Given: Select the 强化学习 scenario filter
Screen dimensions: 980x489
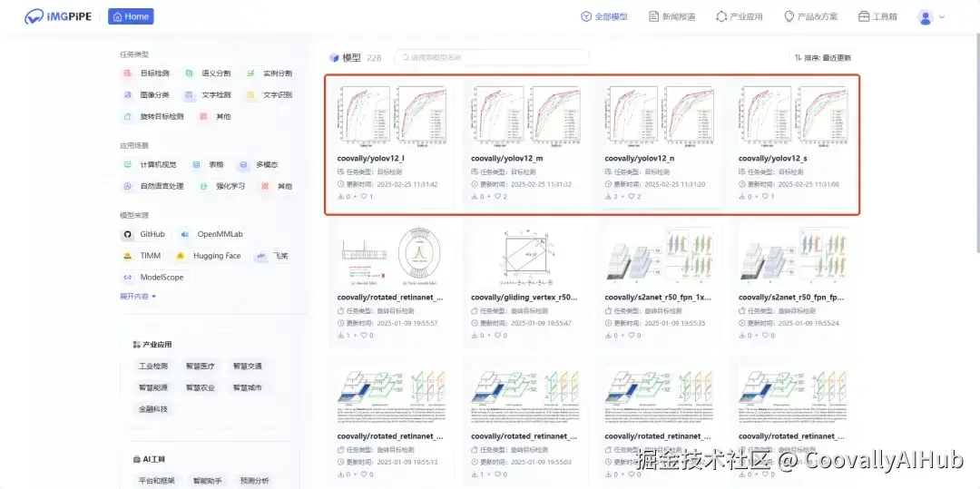Looking at the screenshot, I should point(222,186).
